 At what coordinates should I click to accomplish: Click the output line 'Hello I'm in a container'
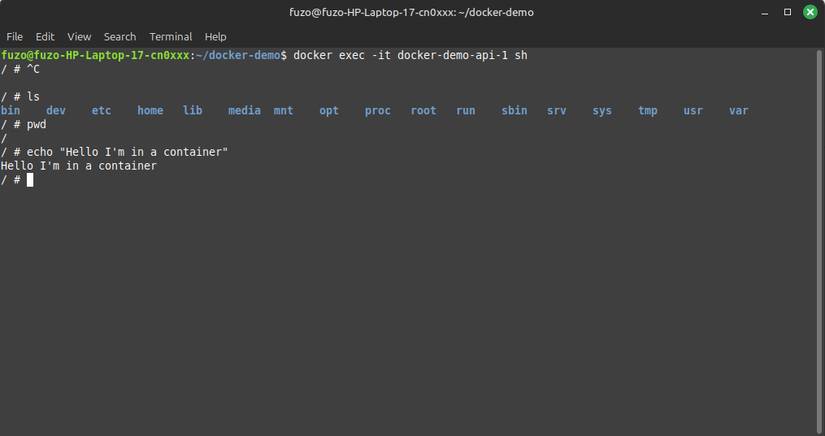pos(79,166)
